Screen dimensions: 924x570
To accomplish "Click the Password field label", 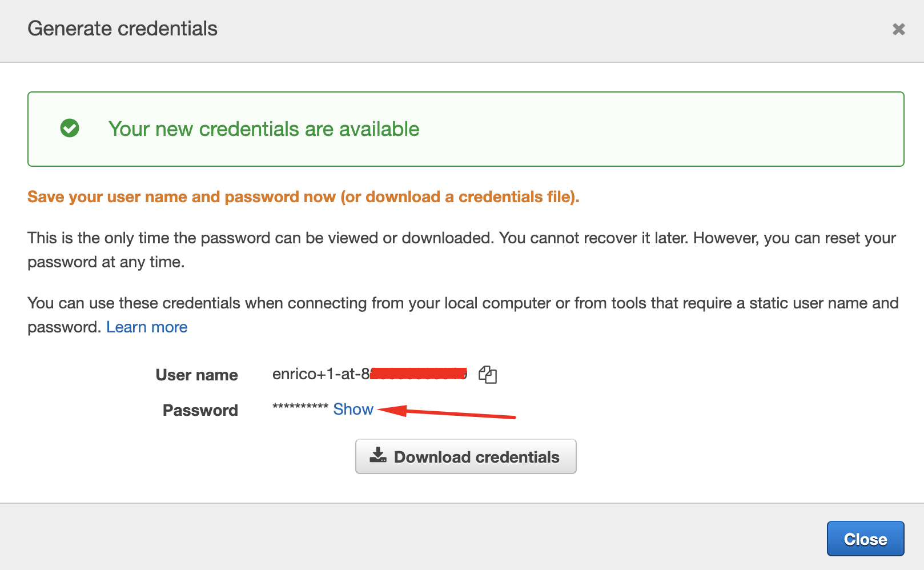I will 200,411.
